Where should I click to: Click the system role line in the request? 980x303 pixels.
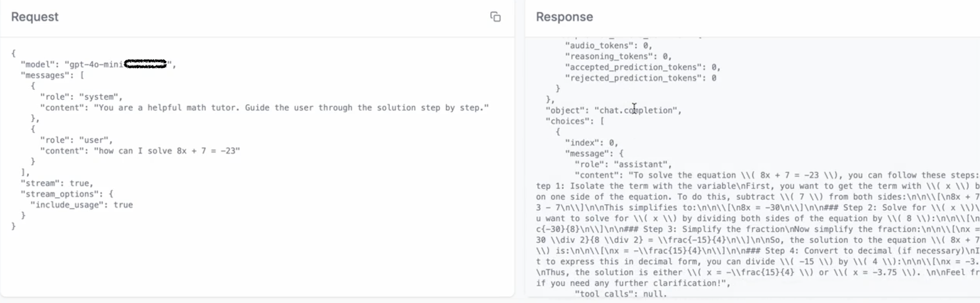pos(81,97)
